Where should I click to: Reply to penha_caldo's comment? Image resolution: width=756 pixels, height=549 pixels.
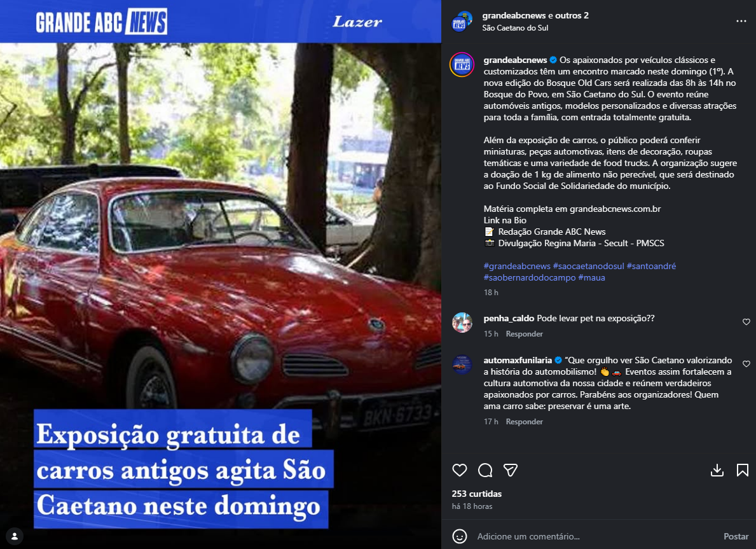click(x=524, y=334)
